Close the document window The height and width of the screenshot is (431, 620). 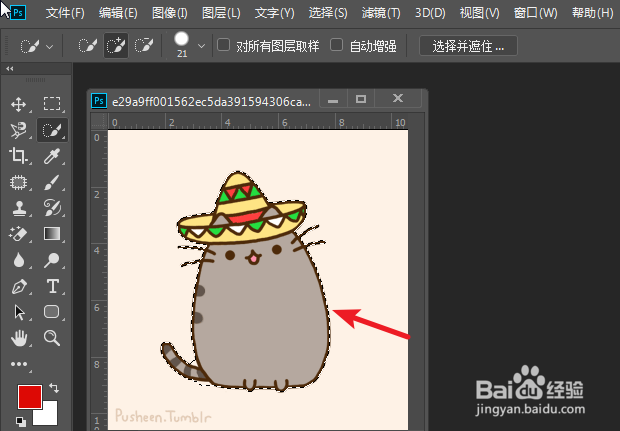(x=398, y=99)
